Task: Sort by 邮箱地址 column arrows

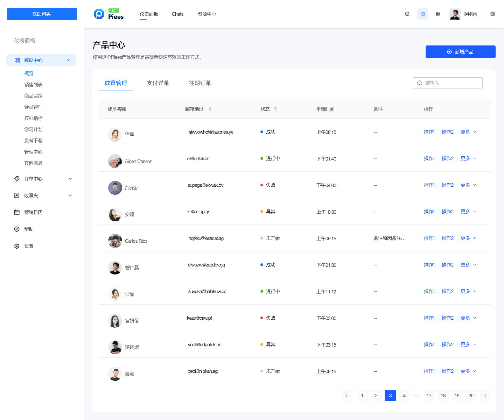Action: pyautogui.click(x=210, y=109)
